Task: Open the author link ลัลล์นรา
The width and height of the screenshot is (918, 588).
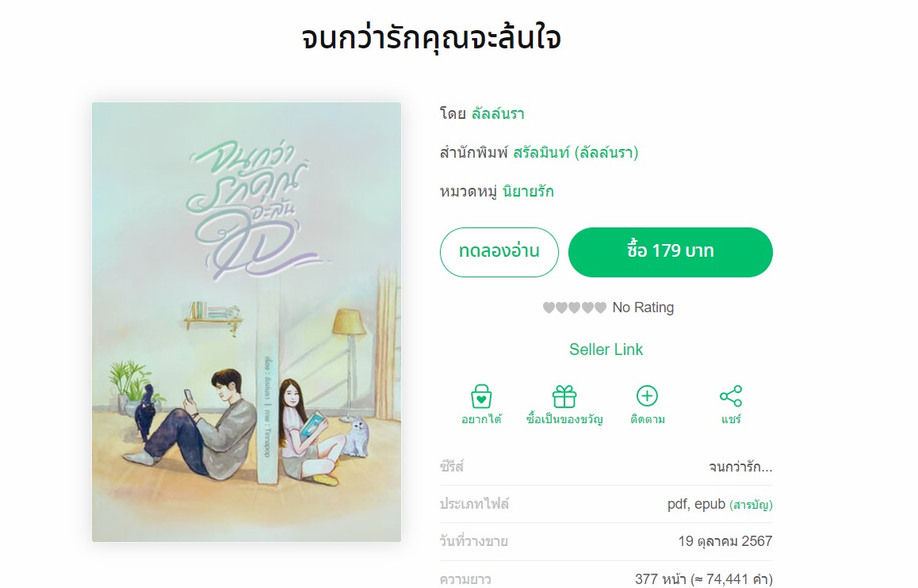Action: coord(498,113)
